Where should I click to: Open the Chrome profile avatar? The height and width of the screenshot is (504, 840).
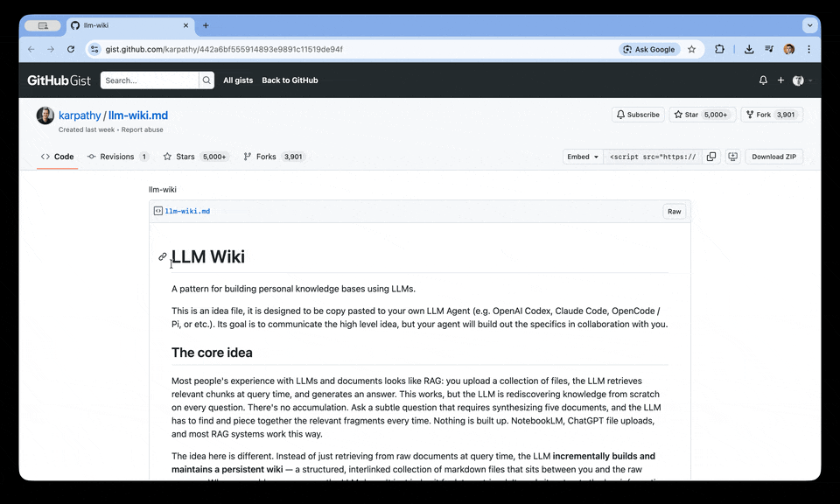point(788,49)
